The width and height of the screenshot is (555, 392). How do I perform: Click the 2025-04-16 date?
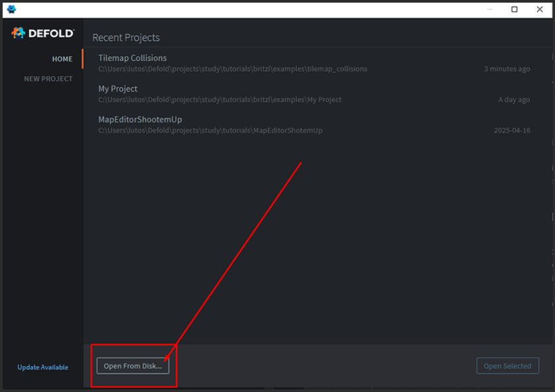point(512,130)
